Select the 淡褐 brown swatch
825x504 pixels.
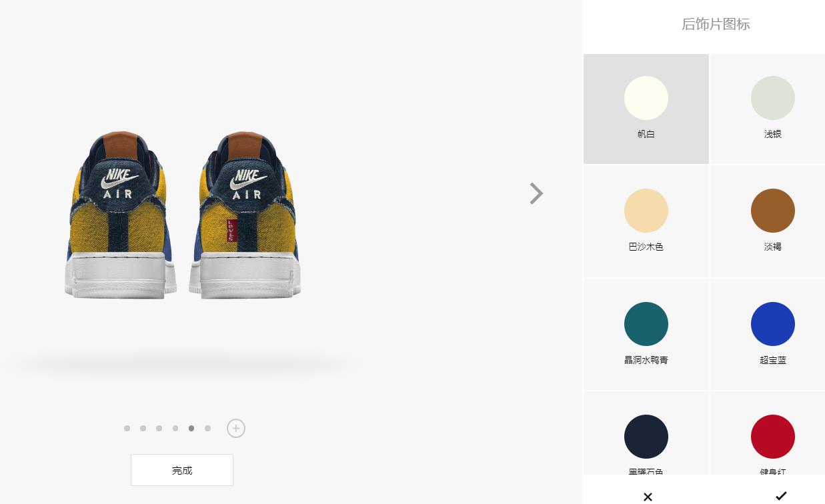point(773,211)
